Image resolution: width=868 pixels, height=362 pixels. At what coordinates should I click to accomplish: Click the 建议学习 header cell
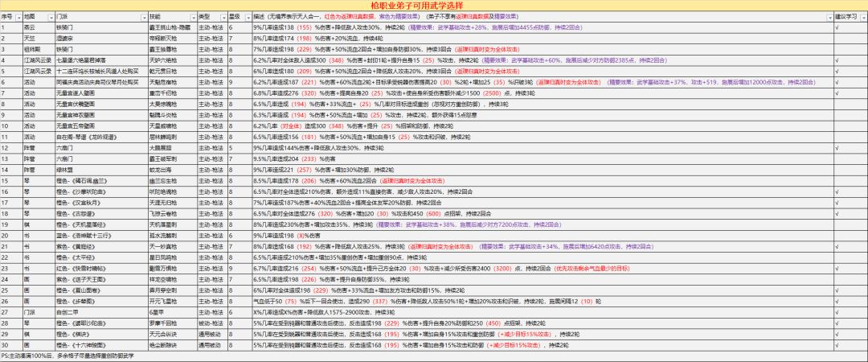point(851,17)
